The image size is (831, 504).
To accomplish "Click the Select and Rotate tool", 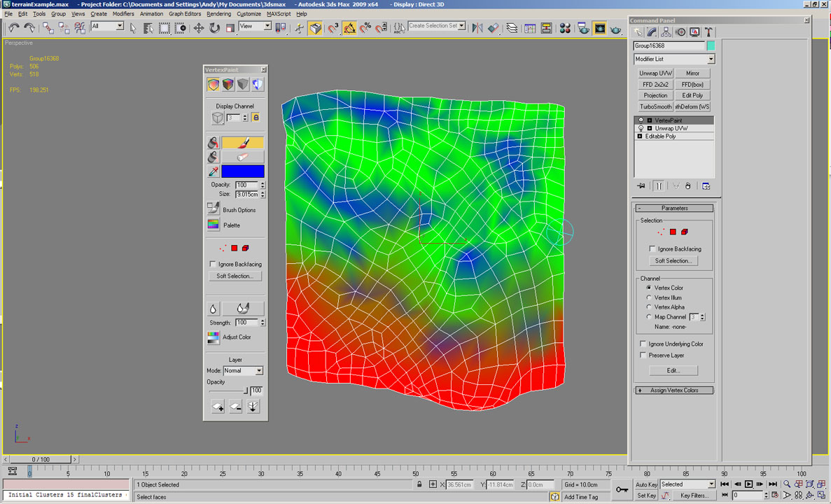I will tap(214, 28).
